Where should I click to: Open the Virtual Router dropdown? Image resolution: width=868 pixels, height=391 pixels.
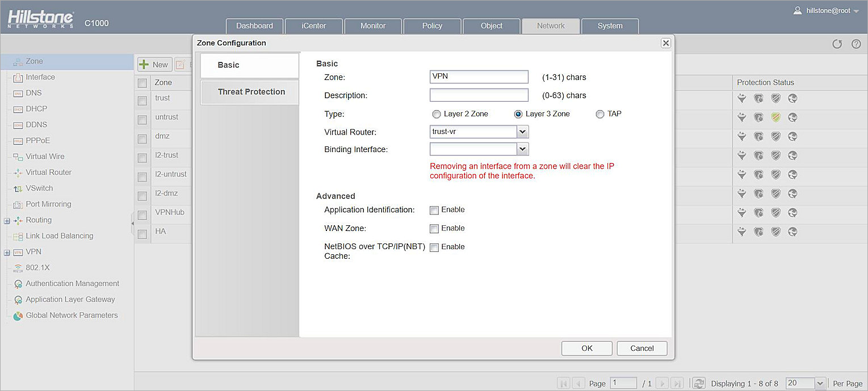pos(523,132)
